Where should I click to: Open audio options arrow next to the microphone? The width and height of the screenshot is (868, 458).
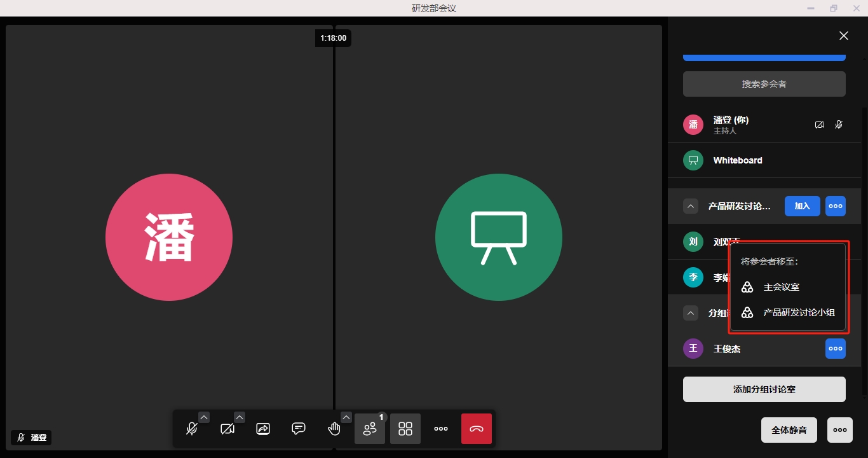click(x=204, y=417)
